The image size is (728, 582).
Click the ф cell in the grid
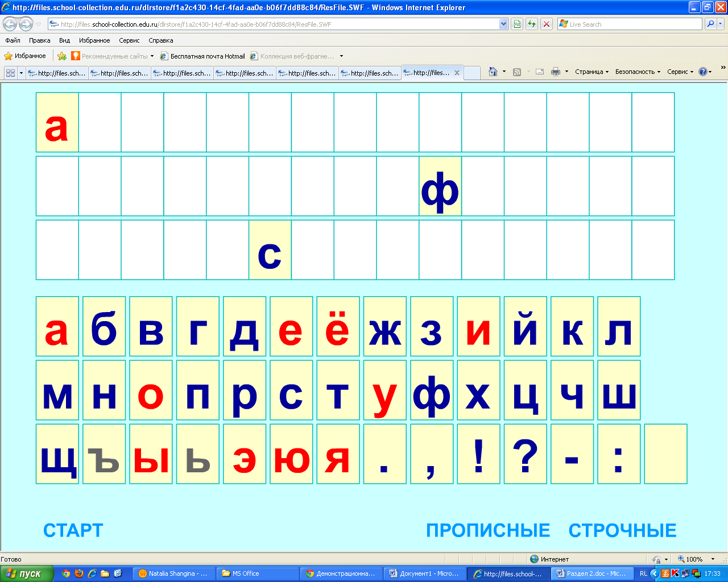(440, 186)
